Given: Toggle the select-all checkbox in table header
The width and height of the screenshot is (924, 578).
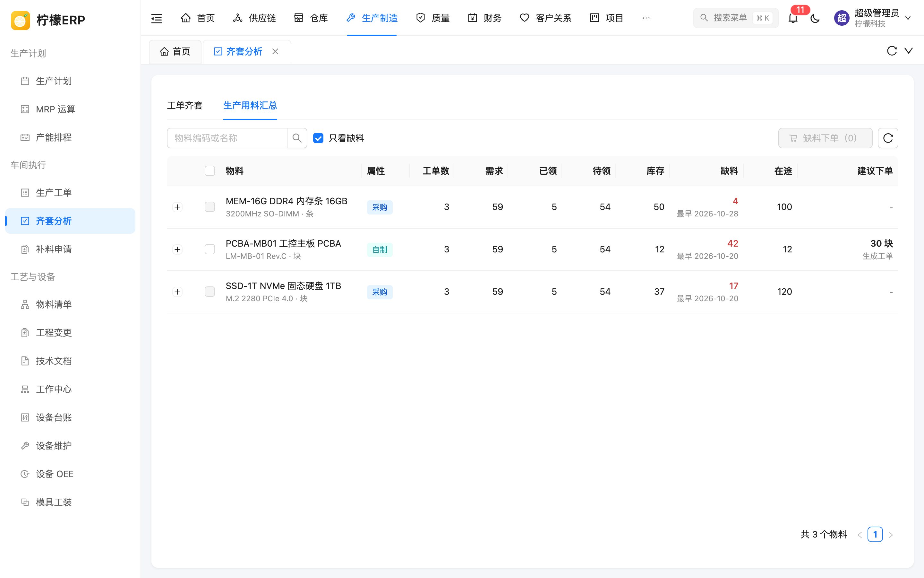Looking at the screenshot, I should (210, 171).
